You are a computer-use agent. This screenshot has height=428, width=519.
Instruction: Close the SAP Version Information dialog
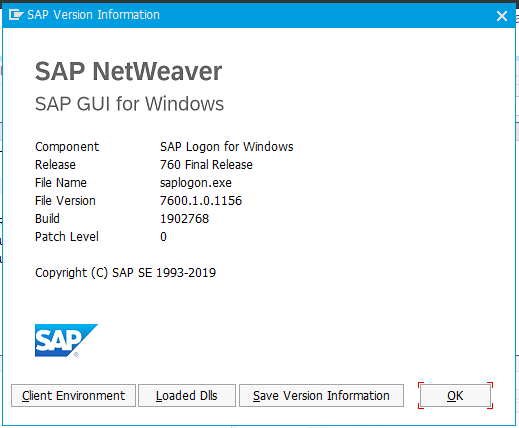[x=502, y=16]
